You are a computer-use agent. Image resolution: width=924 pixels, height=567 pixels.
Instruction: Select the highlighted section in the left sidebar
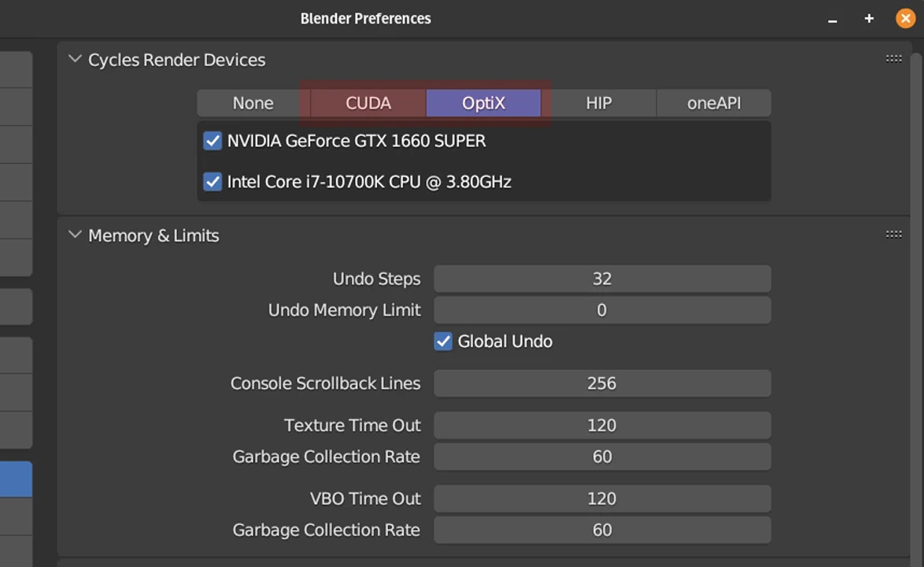point(16,479)
